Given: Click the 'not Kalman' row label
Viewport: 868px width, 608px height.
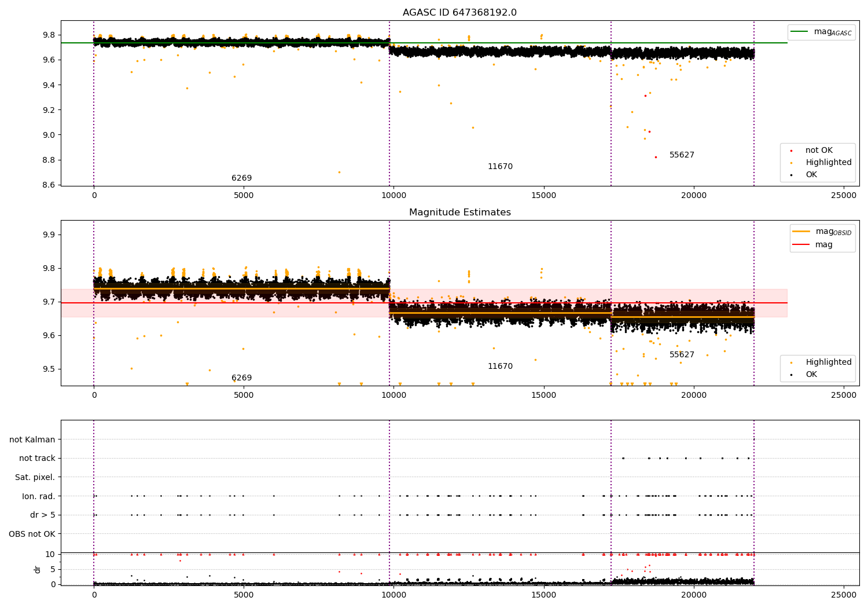Looking at the screenshot, I should (x=32, y=440).
